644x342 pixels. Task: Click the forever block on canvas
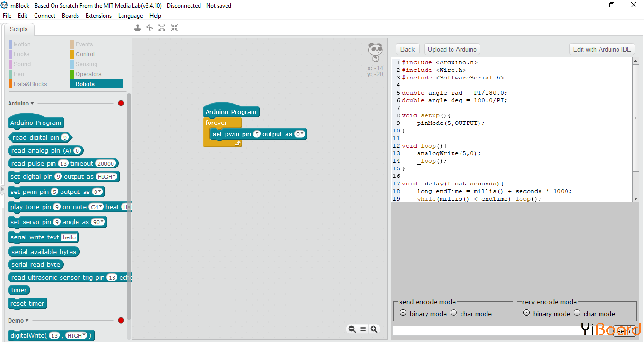tap(217, 123)
